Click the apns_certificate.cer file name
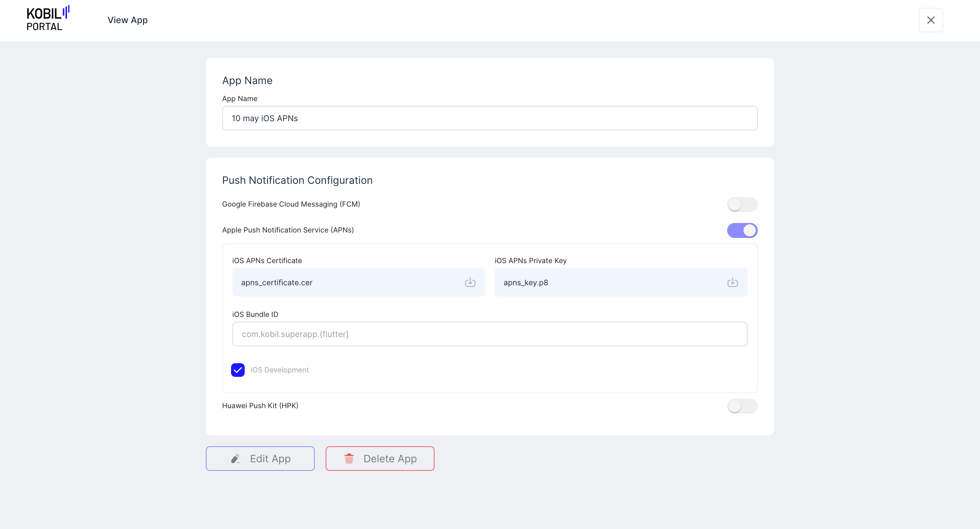980x529 pixels. (277, 283)
